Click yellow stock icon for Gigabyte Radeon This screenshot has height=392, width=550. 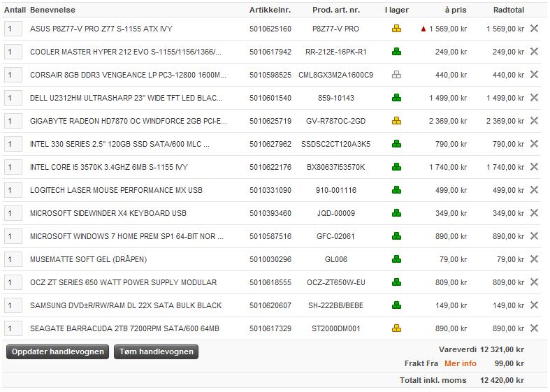[x=396, y=121]
